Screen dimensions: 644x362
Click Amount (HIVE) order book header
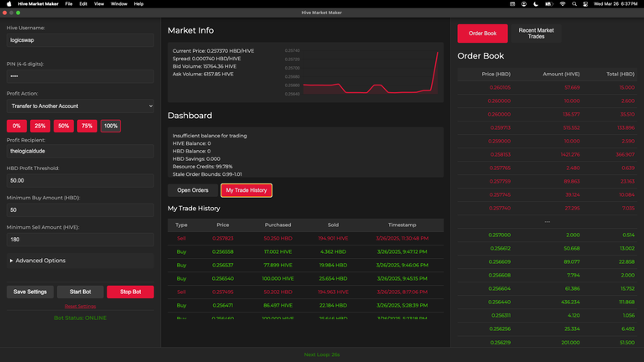point(561,74)
